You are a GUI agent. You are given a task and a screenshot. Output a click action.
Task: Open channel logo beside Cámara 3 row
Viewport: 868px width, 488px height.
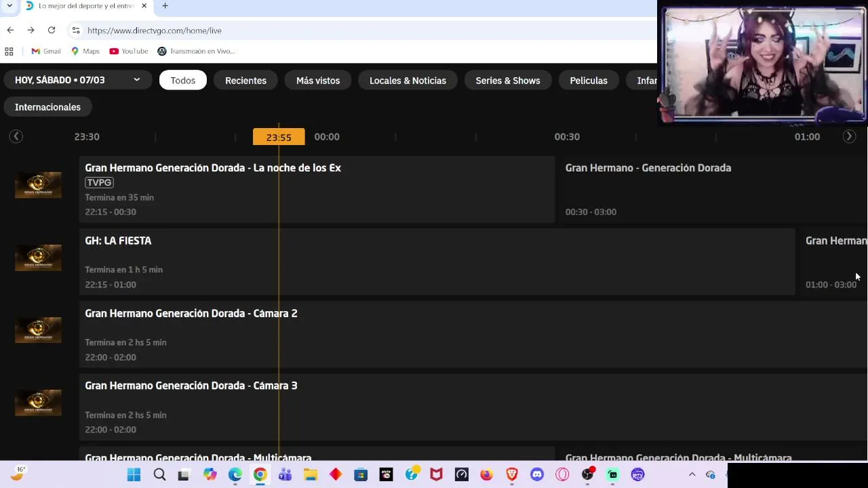click(38, 403)
